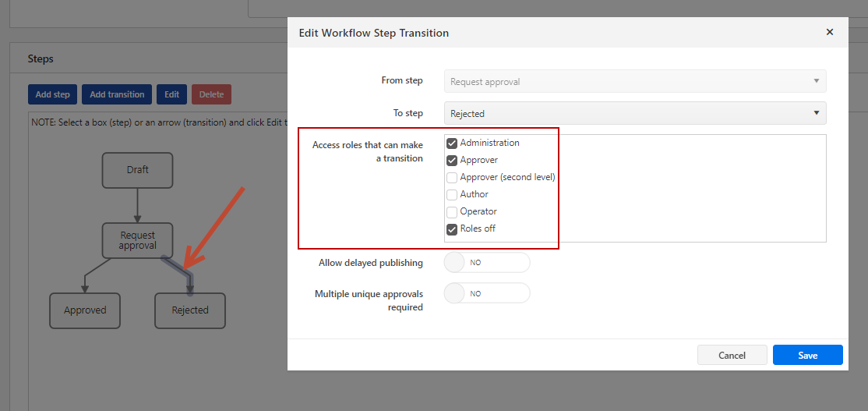
Task: Select the Draft step box
Action: (137, 170)
